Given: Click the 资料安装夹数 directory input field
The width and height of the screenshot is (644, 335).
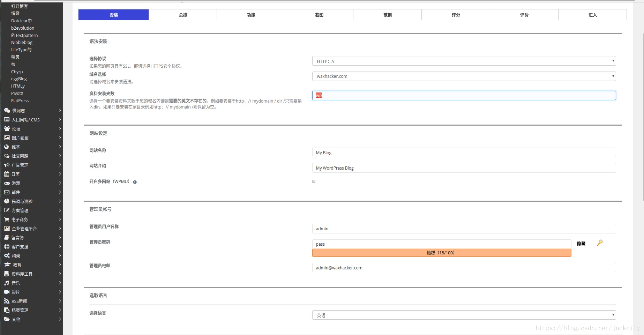Looking at the screenshot, I should tap(464, 95).
